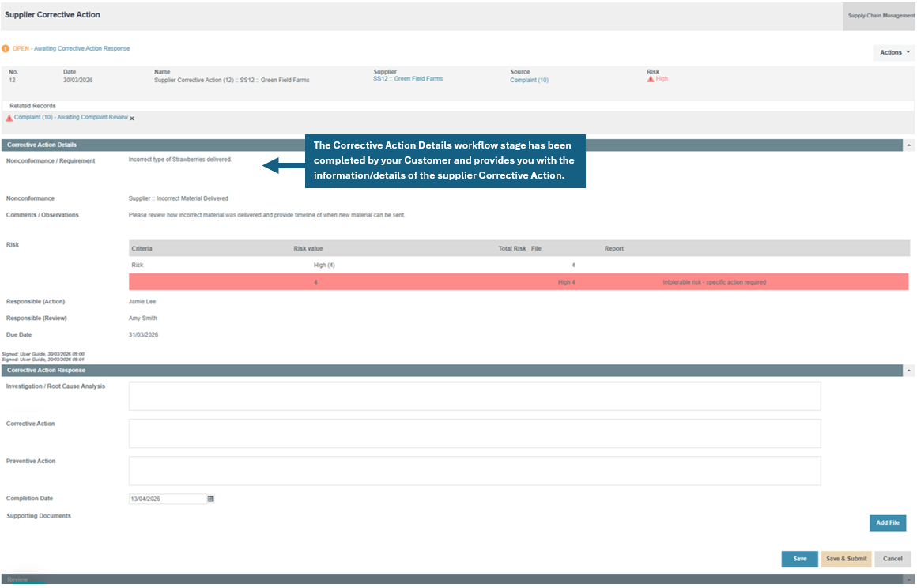917x588 pixels.
Task: Click Add File for supporting documents
Action: coord(887,523)
